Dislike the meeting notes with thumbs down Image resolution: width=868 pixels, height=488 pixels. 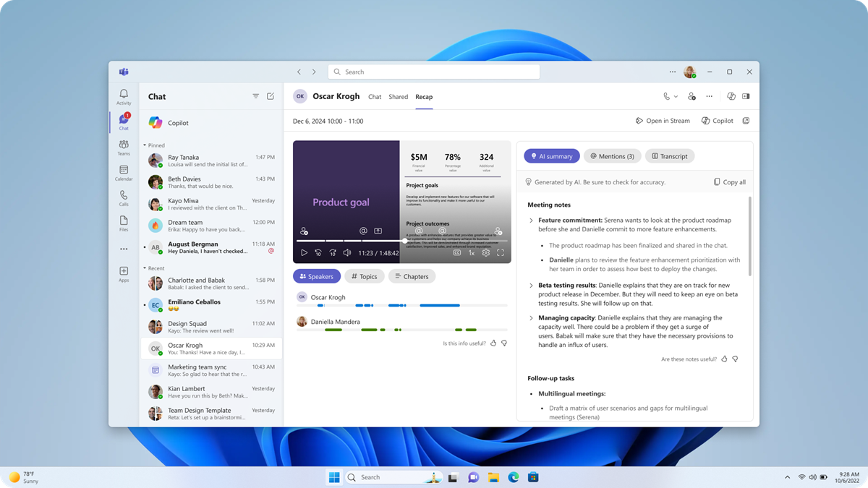tap(735, 359)
